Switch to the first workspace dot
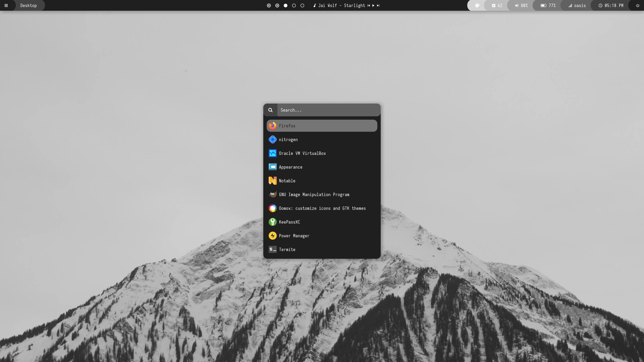644x362 pixels. pos(269,5)
